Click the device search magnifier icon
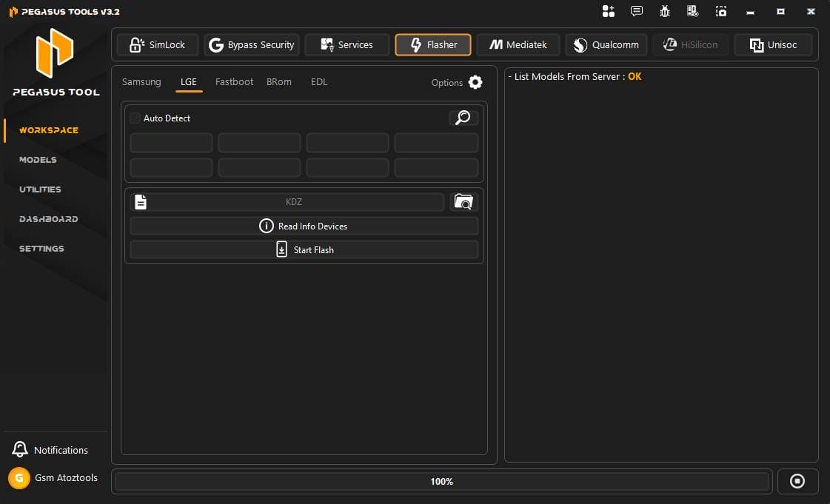 pyautogui.click(x=463, y=118)
